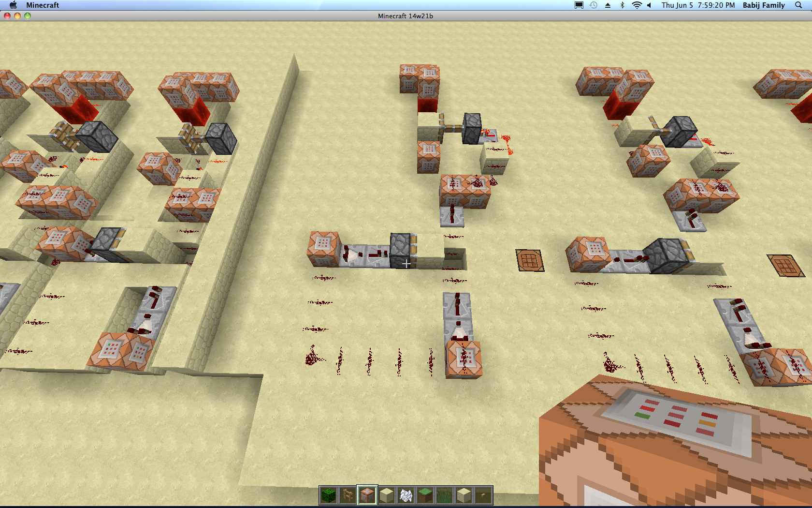Screen dimensions: 812x508
Task: Minimize the Minecraft window with the yellow button
Action: click(17, 16)
